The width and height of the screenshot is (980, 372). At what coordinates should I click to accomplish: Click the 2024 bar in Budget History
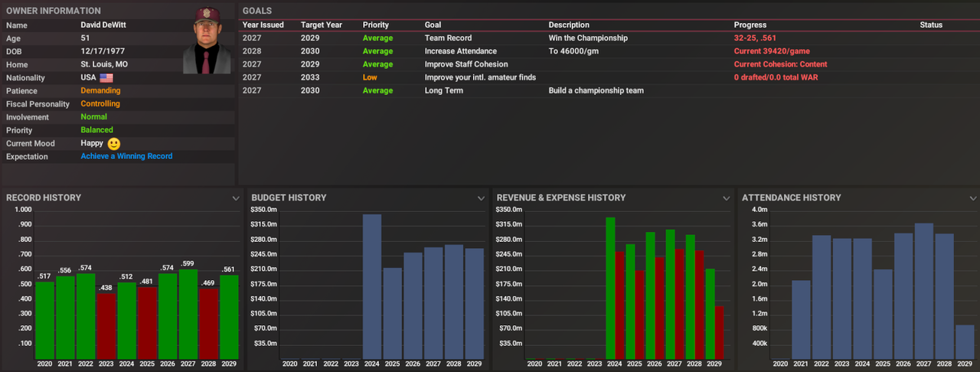point(372,286)
